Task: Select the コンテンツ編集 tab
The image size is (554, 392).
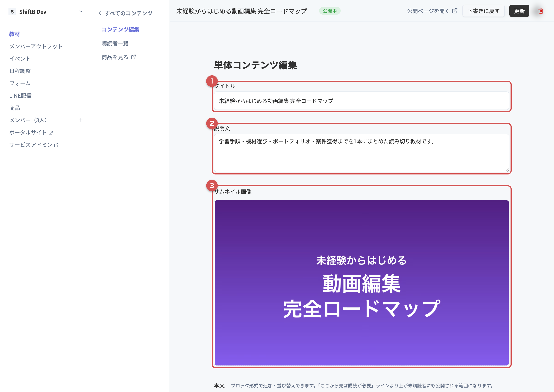Action: [x=120, y=29]
